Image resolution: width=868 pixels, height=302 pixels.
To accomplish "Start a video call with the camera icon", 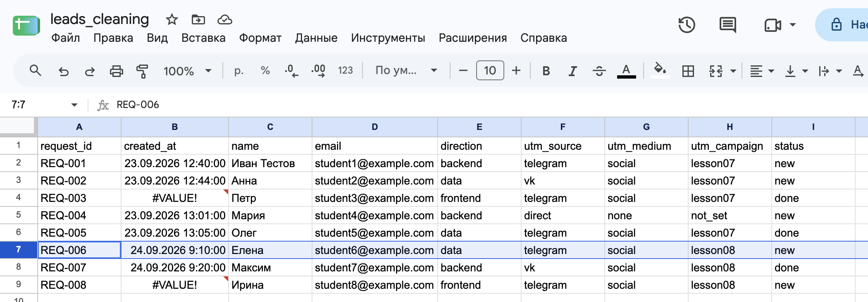I will pyautogui.click(x=773, y=25).
